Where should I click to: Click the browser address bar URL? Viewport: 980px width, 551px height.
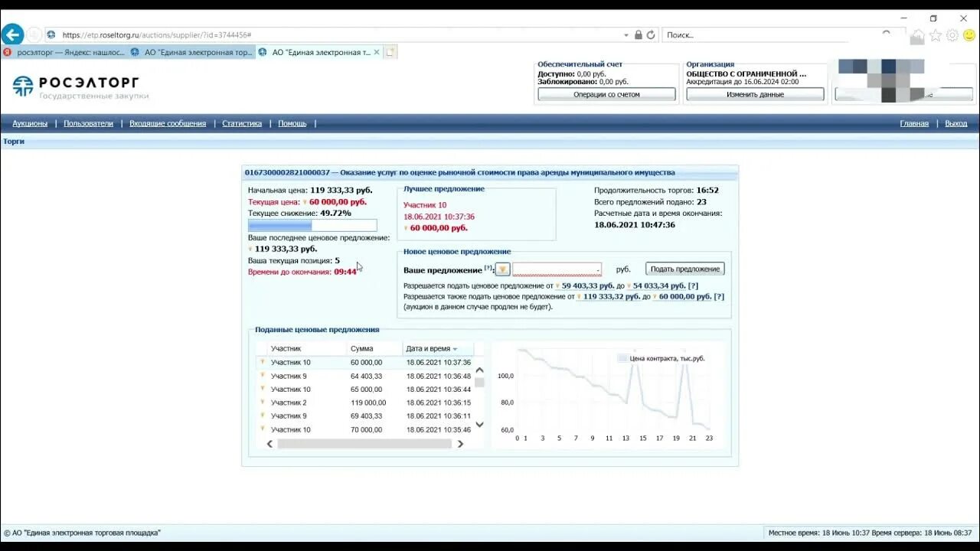(157, 35)
